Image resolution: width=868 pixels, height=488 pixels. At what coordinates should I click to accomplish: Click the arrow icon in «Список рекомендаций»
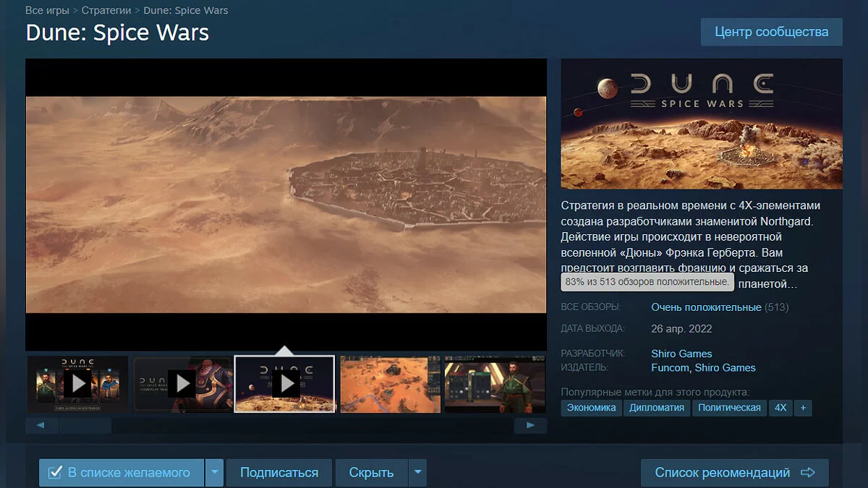808,473
